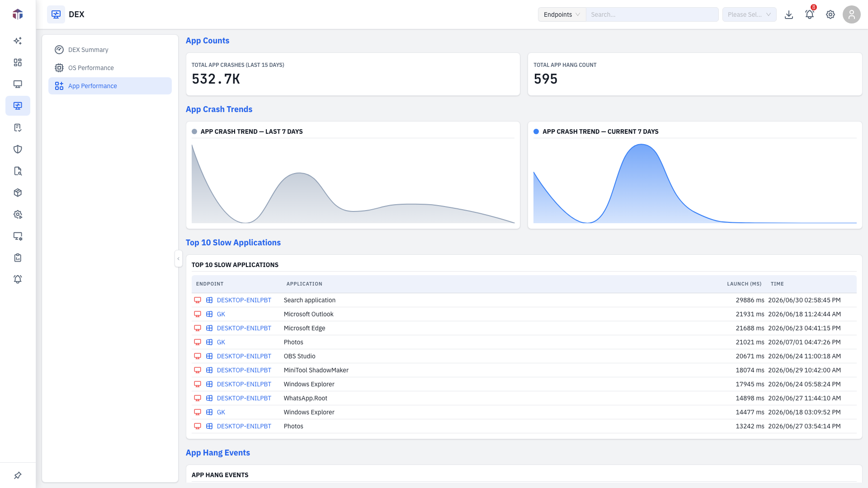Click the header search input field
The image size is (868, 488).
tap(652, 14)
